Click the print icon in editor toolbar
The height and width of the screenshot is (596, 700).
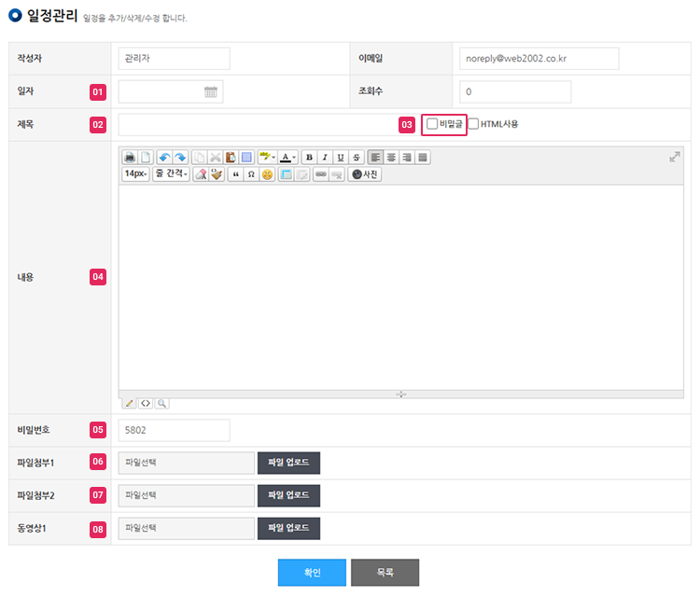(130, 158)
